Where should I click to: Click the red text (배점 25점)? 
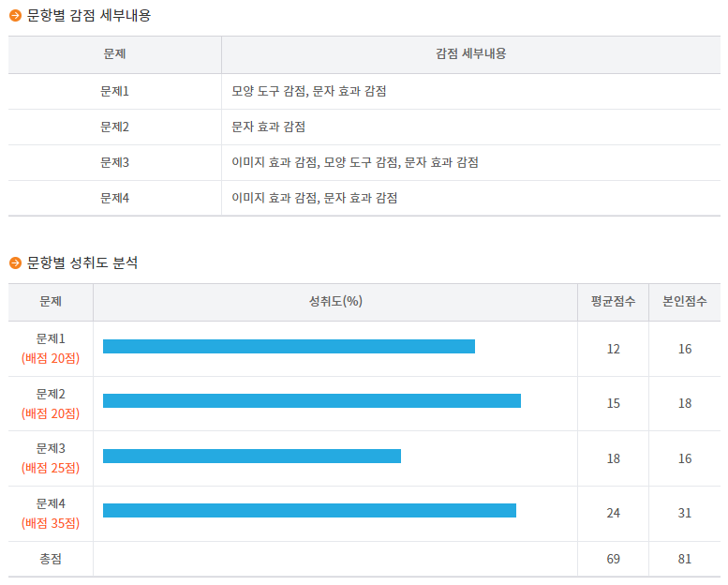[51, 468]
